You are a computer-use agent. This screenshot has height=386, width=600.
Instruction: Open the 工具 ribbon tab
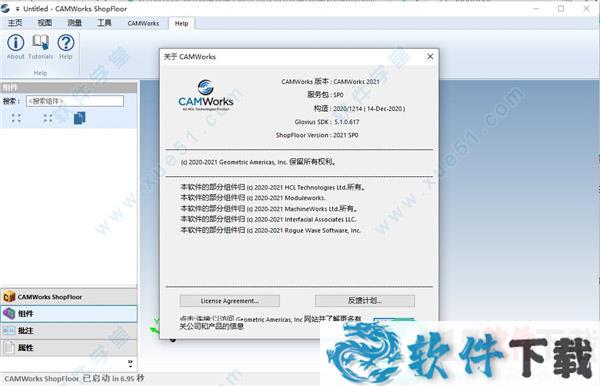tap(104, 23)
